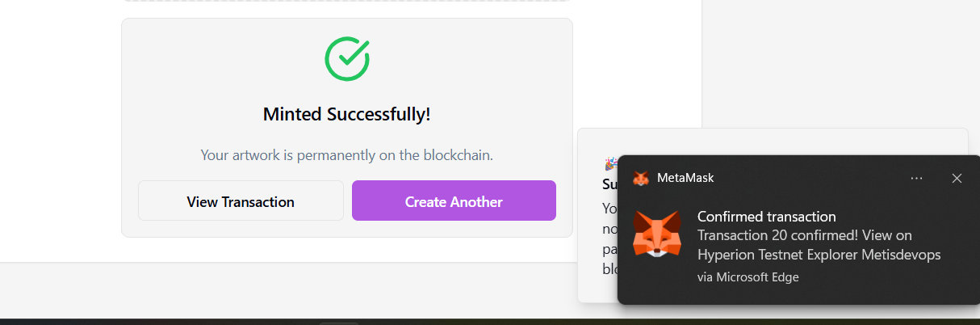The height and width of the screenshot is (325, 980).
Task: Click the Confirmed transaction notification title
Action: point(766,217)
